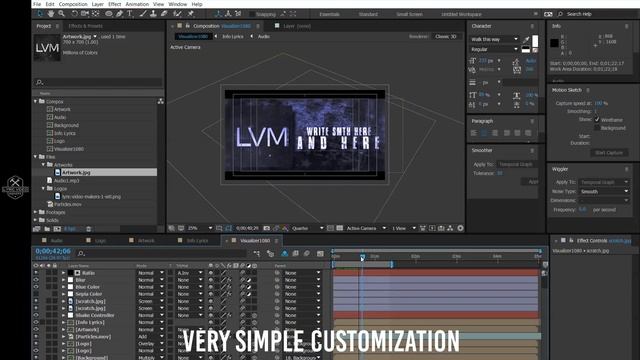Toggle Background checkbox in Motion Sketch
This screenshot has width=640, height=360.
[597, 128]
